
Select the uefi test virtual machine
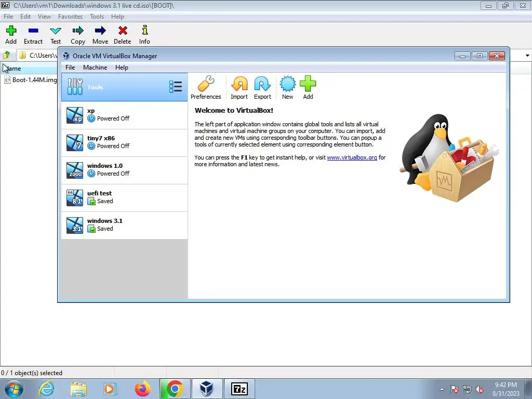click(124, 197)
